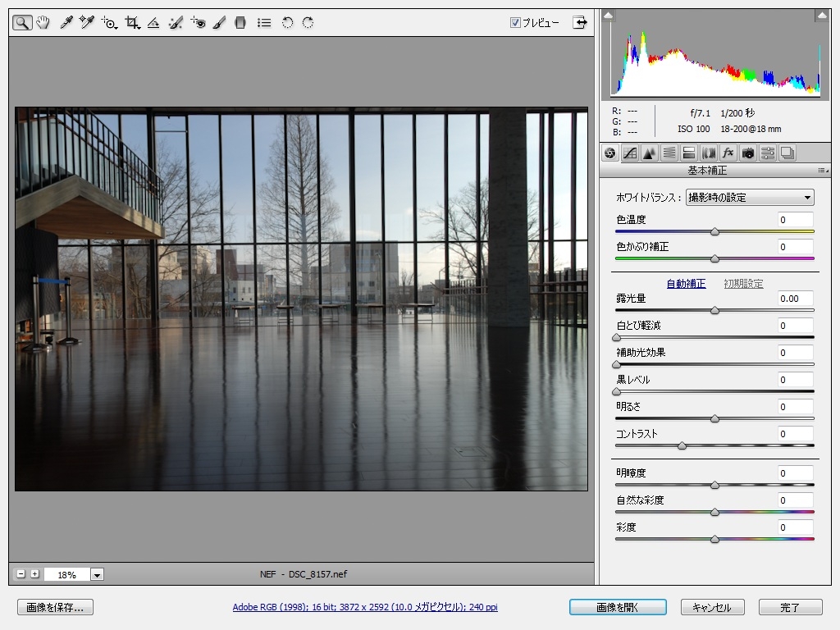
Task: Rotate image 90° counterclockwise
Action: 287,23
